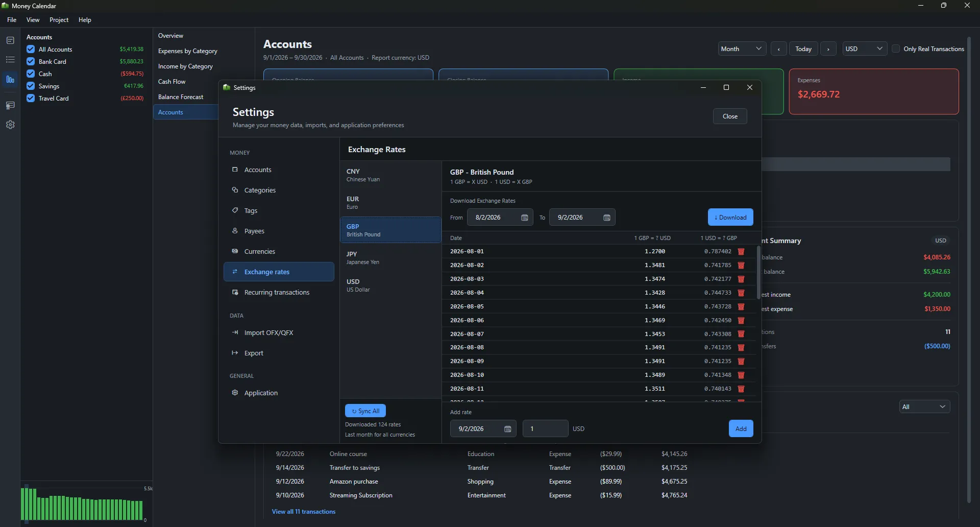Select JPY Japanese Yen currency
The height and width of the screenshot is (527, 980).
point(390,258)
